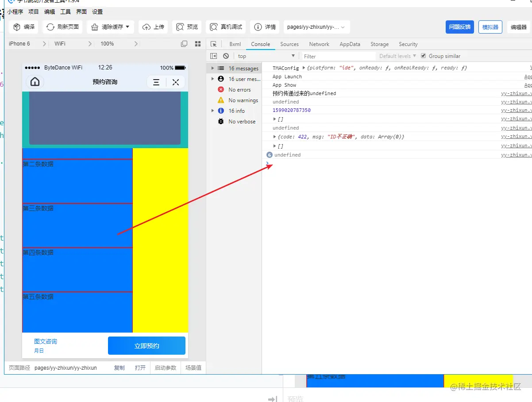Open the 清除缓存 dropdown

point(110,27)
